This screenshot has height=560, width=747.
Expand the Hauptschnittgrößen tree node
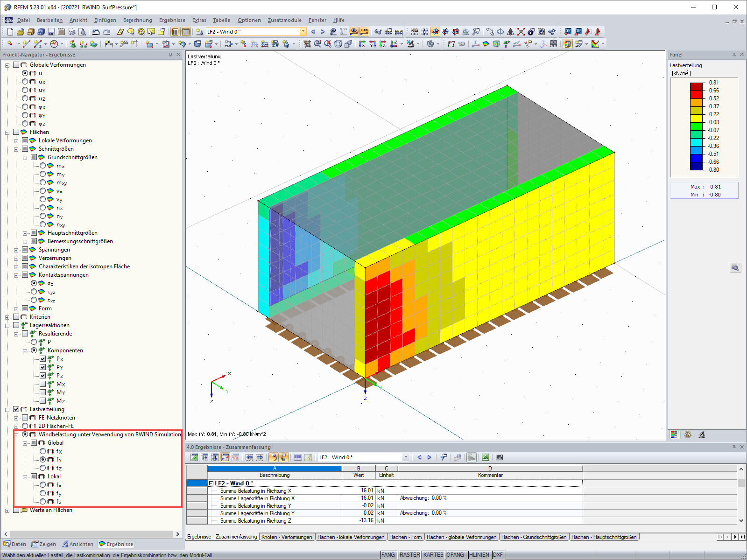[25, 233]
